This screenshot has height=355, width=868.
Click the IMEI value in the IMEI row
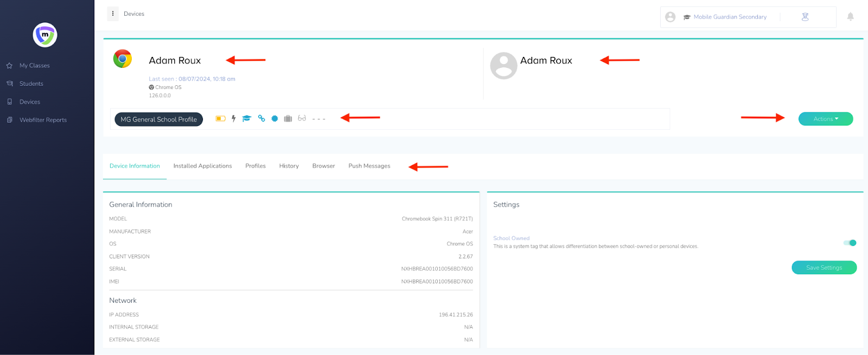tap(437, 282)
